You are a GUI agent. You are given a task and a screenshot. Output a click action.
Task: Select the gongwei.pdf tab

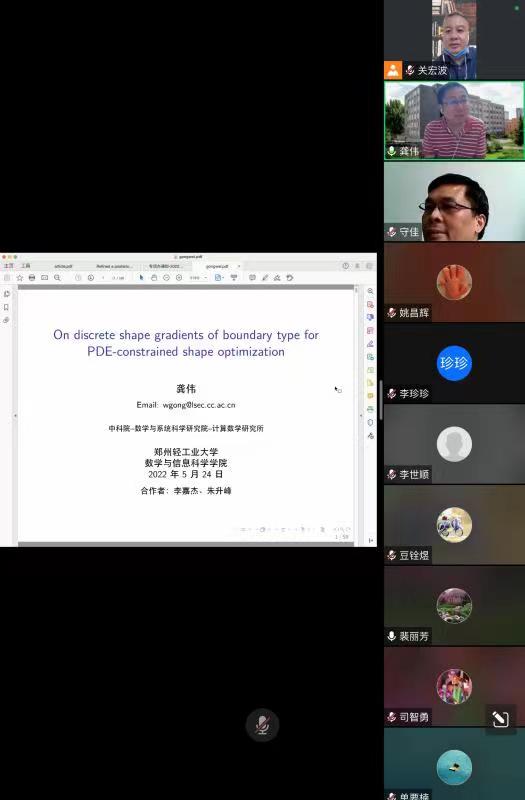click(217, 266)
